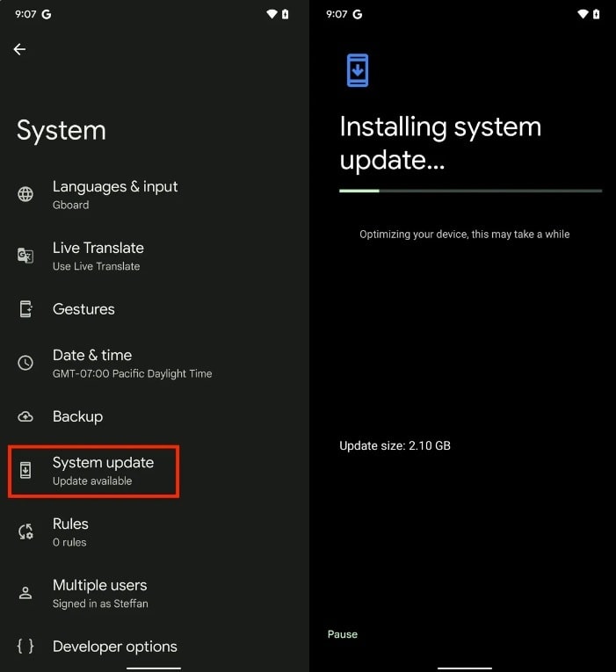Tap the Developer options braces icon

point(25,646)
